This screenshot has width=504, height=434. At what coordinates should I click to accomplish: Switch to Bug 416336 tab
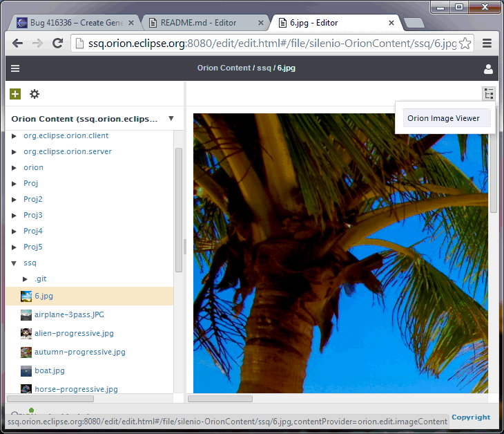(75, 23)
